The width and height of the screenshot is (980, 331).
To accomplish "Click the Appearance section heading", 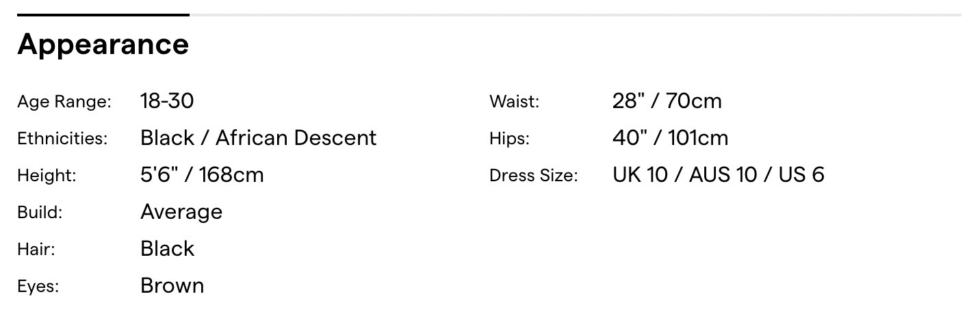I will tap(103, 44).
